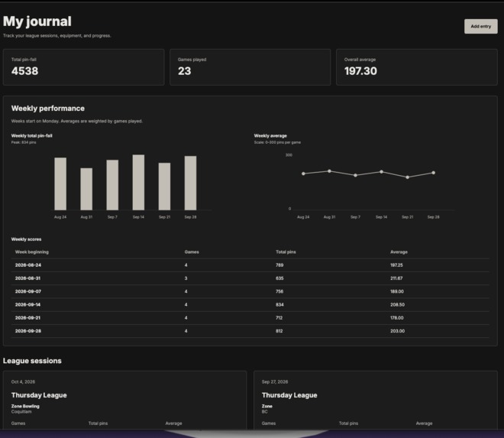This screenshot has width=504, height=438.
Task: Click average value 189.00
Action: point(397,291)
